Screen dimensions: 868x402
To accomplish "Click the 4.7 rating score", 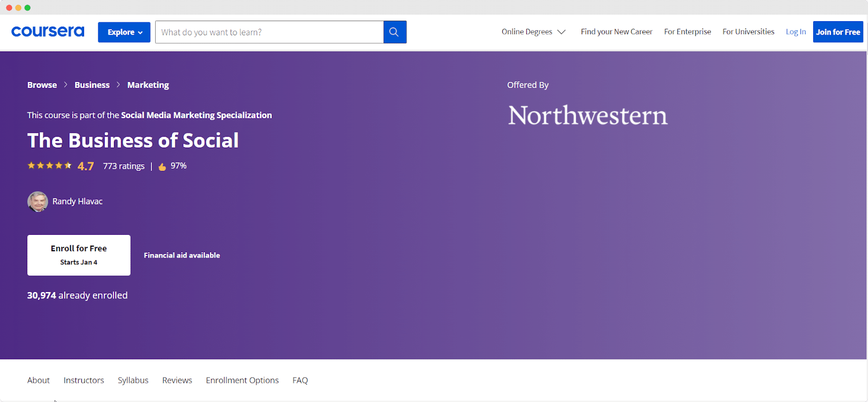I will [x=86, y=166].
